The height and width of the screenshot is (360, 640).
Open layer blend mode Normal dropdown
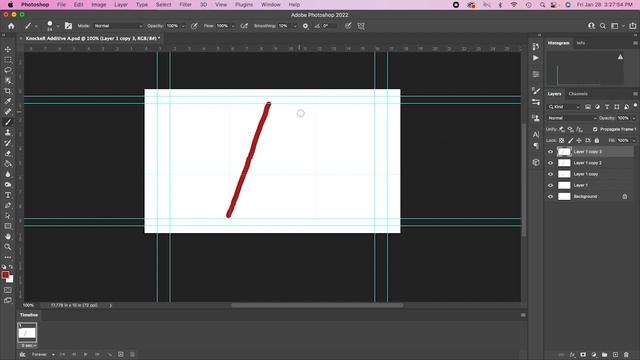tap(571, 118)
